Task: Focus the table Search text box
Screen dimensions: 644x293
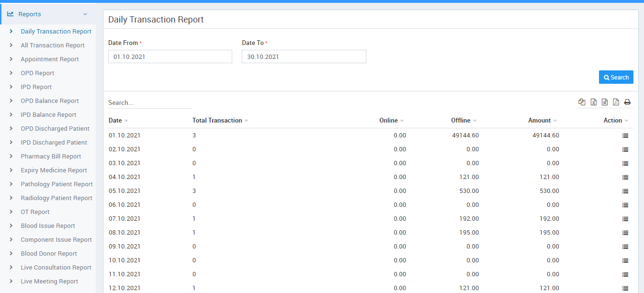Action: pyautogui.click(x=150, y=103)
